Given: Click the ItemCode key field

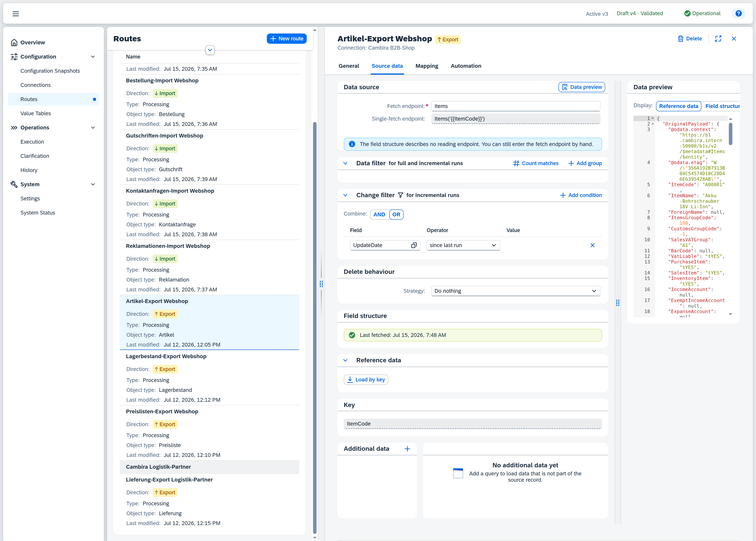Looking at the screenshot, I should pos(472,424).
